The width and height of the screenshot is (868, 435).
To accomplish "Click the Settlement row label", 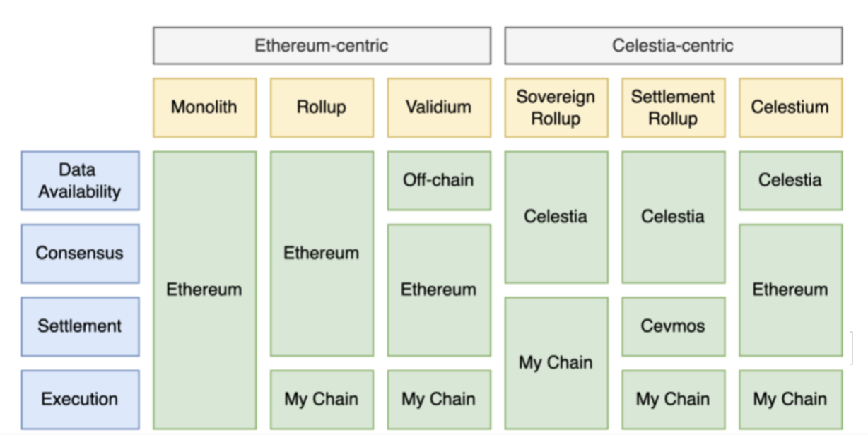I will 80,326.
